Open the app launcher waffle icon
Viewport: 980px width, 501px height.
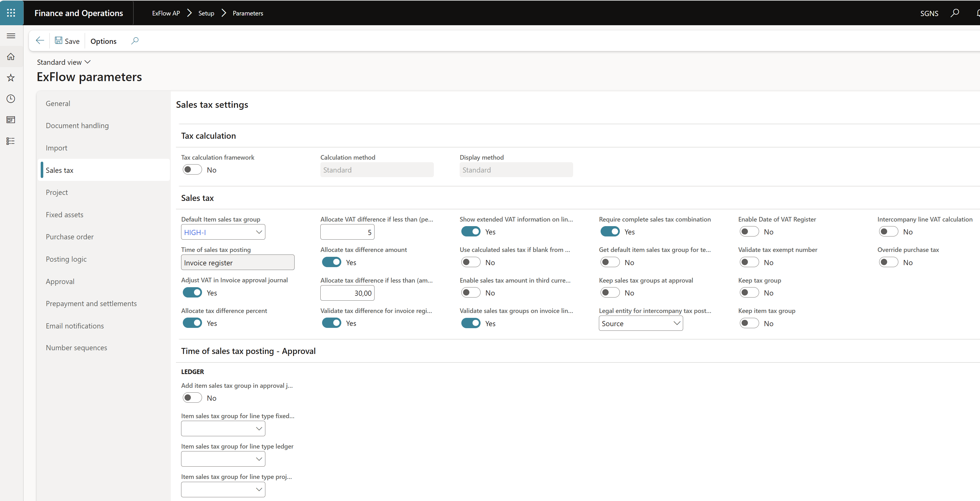tap(11, 13)
